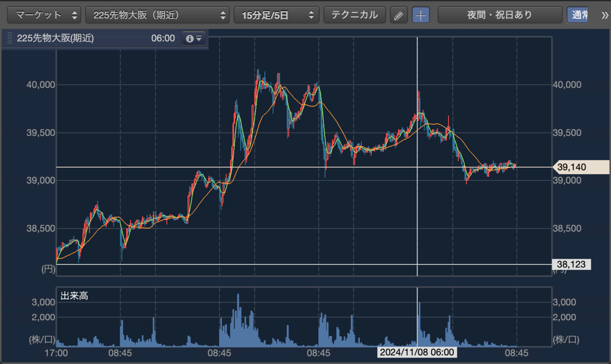Click the right-axis 40,000 price label
Screen dimensions: 611x364
(x=568, y=85)
